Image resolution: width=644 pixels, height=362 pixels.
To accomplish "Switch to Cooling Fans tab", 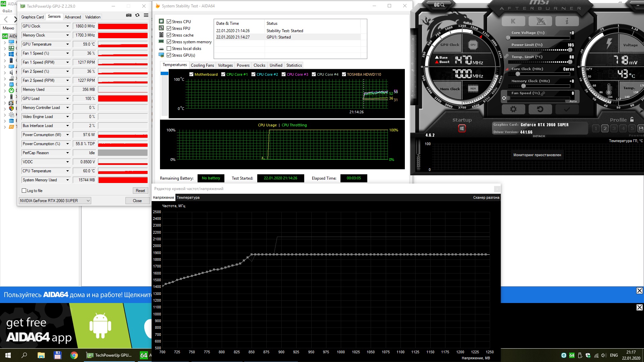I will point(202,65).
